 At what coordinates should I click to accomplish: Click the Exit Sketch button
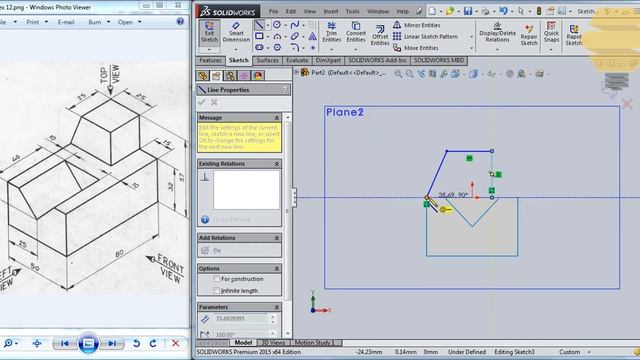tap(209, 32)
